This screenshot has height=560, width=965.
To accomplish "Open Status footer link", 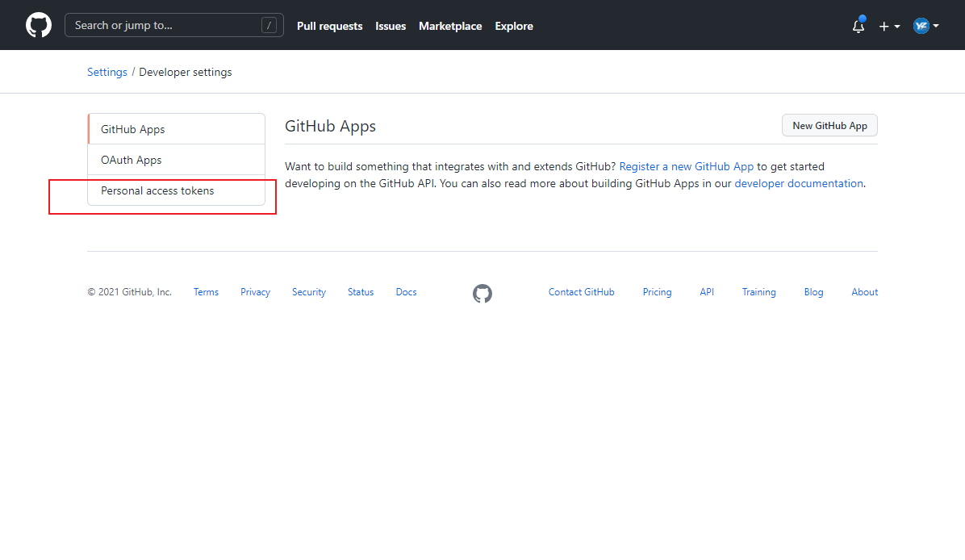I will 361,292.
